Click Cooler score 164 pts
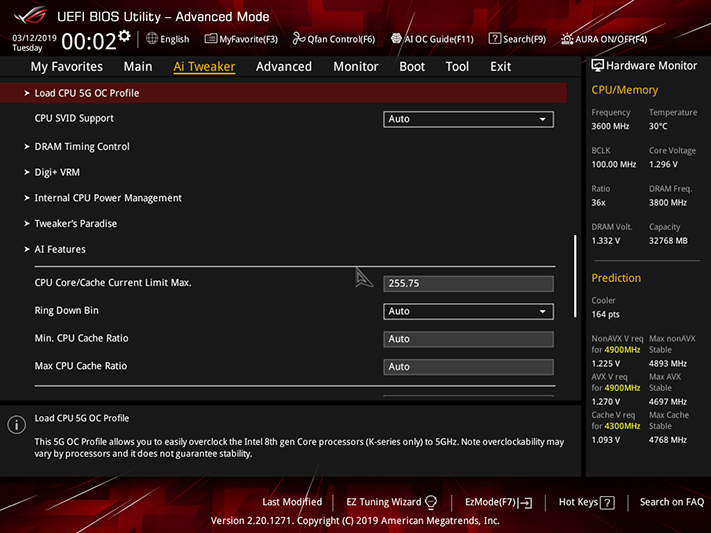The width and height of the screenshot is (711, 533). (605, 314)
